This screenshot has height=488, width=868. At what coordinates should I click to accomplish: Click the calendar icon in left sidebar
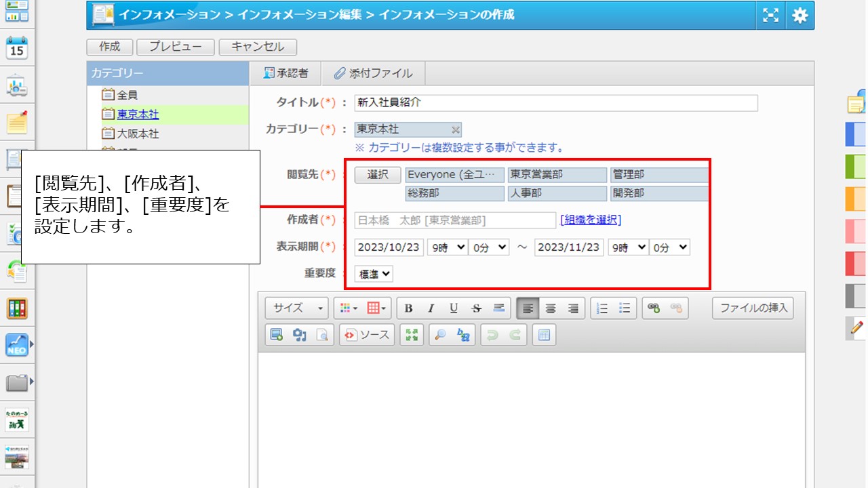(x=17, y=49)
